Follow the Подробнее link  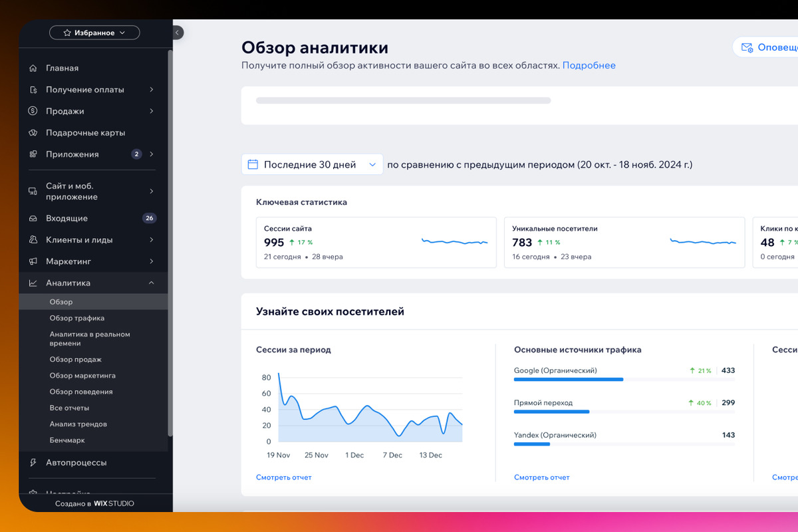589,65
